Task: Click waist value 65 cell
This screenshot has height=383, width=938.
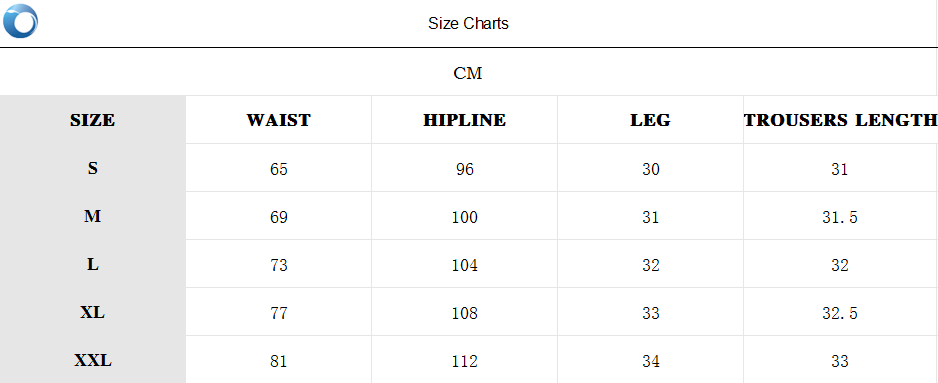Action: click(x=279, y=169)
